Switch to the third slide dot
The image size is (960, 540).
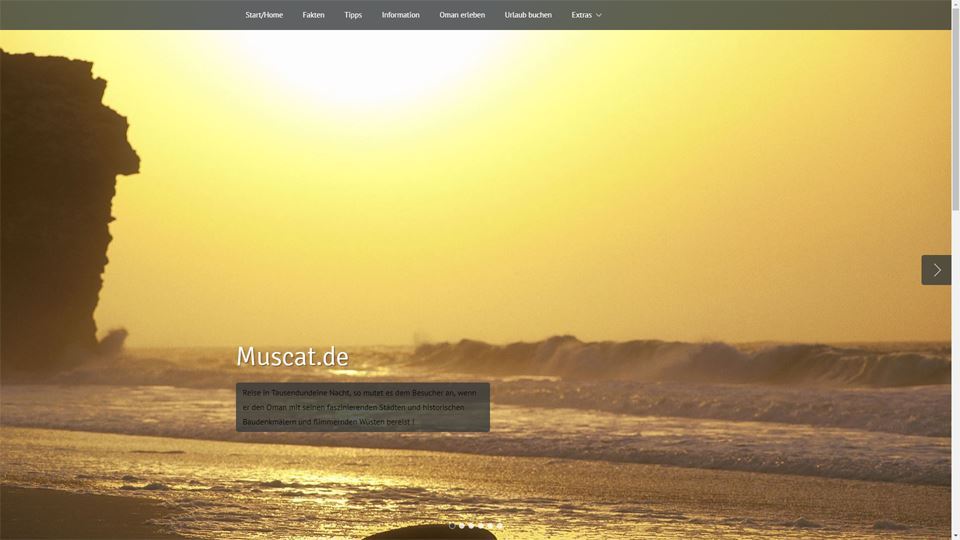471,525
